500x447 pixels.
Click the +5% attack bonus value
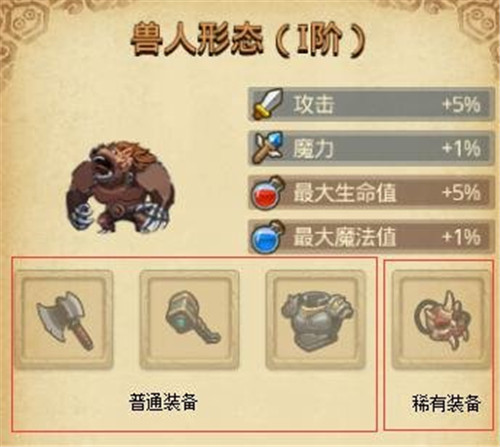[x=461, y=104]
